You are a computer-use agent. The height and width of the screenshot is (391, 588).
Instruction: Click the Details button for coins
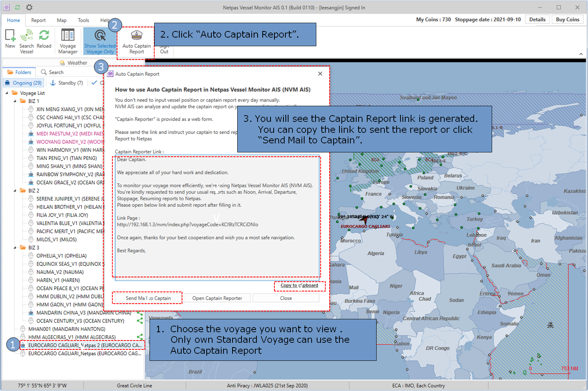click(x=537, y=20)
